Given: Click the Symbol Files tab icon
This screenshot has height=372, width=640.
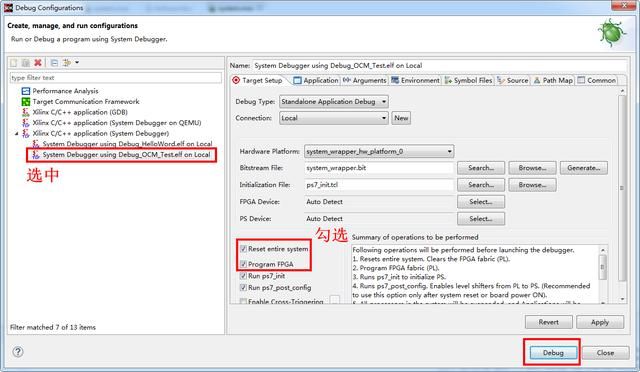Looking at the screenshot, I should coord(448,80).
